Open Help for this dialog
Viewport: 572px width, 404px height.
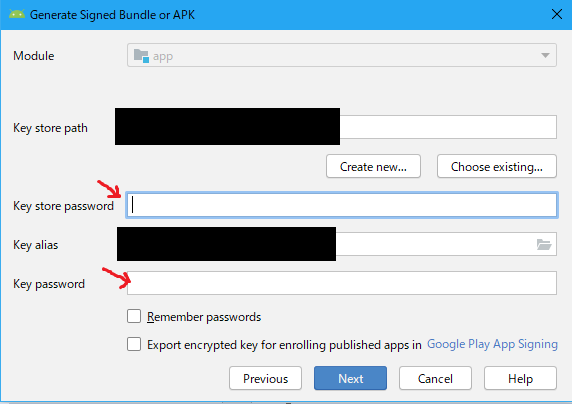(x=520, y=378)
